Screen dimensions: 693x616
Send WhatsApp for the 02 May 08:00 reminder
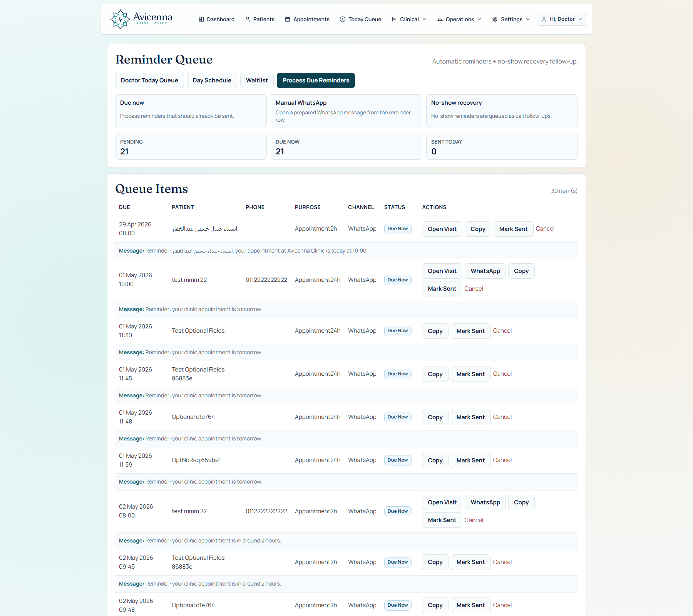pos(485,502)
